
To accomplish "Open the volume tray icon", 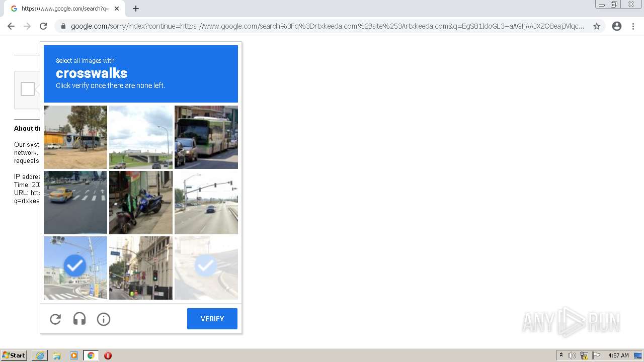I will click(572, 355).
